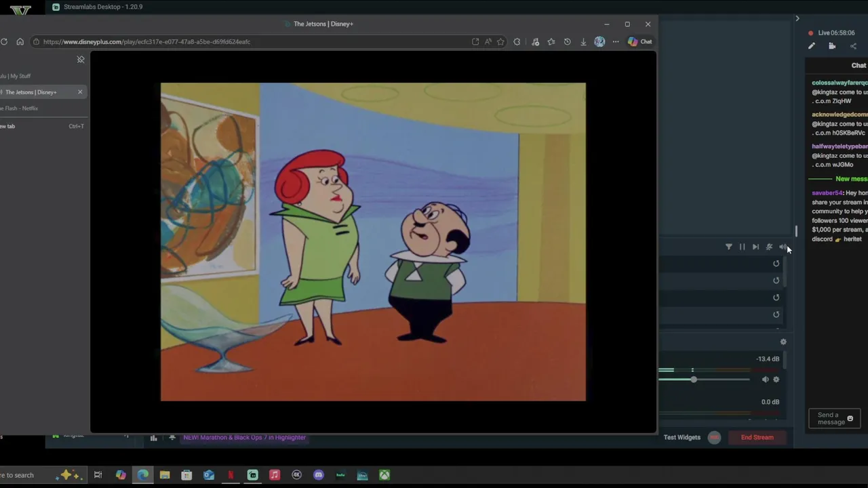The image size is (868, 488).
Task: Click the Streamlabs share icon near Live timer
Action: tap(853, 46)
